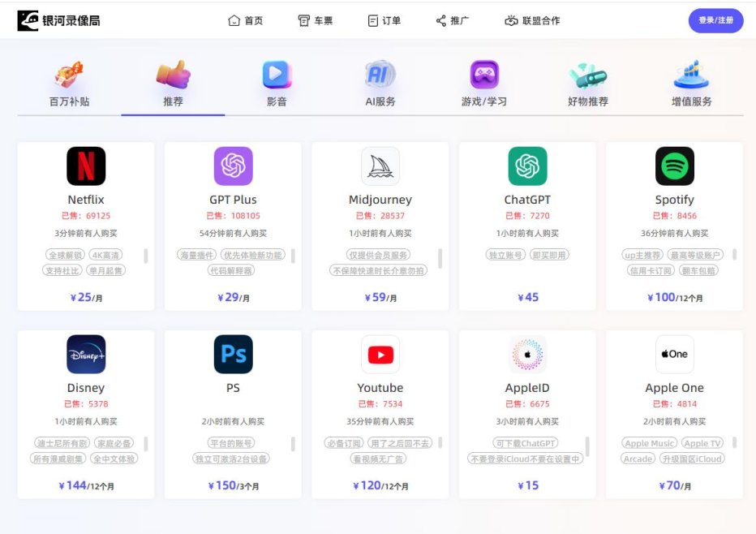
Task: Click the 全球解锁 tag on Netflix
Action: coord(65,255)
